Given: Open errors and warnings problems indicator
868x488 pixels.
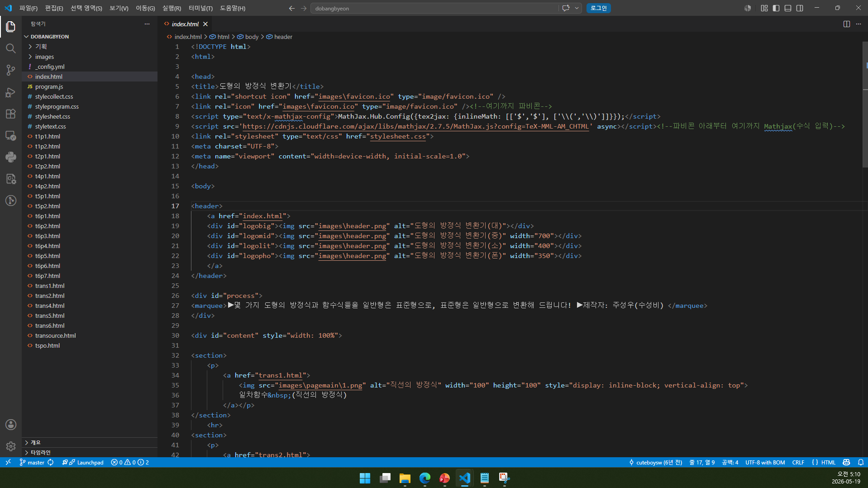Looking at the screenshot, I should coord(130,462).
